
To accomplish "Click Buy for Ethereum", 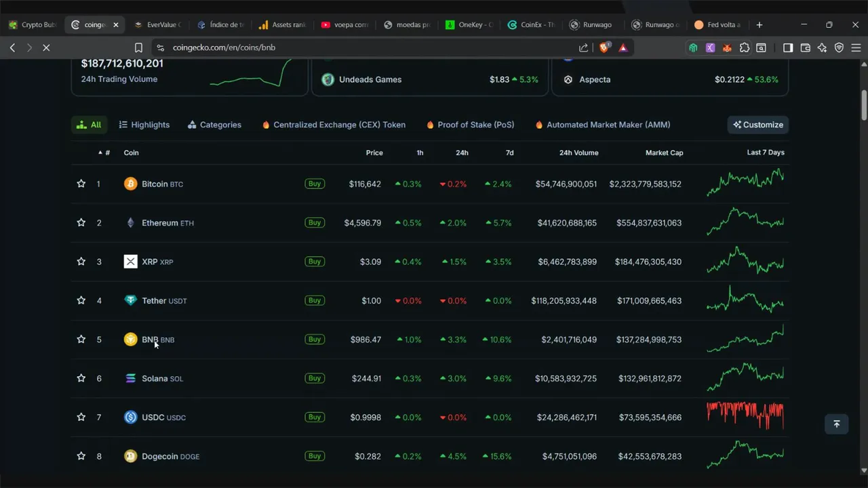I will tap(315, 222).
